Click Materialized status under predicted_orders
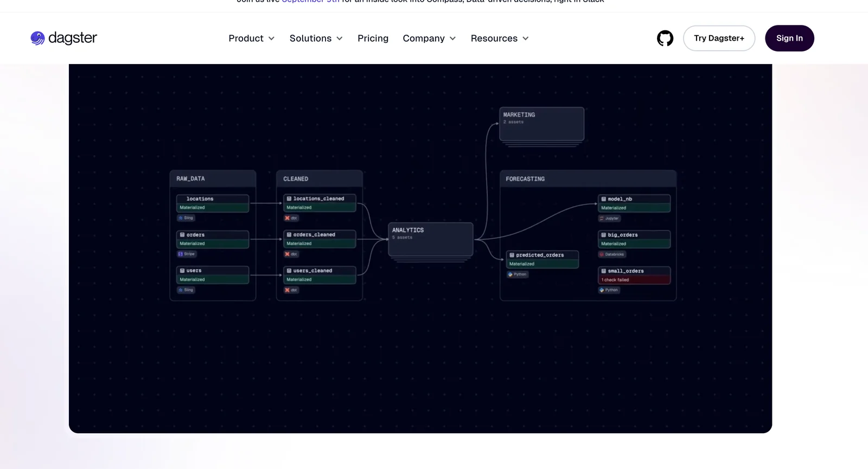Viewport: 868px width, 469px height. point(522,264)
